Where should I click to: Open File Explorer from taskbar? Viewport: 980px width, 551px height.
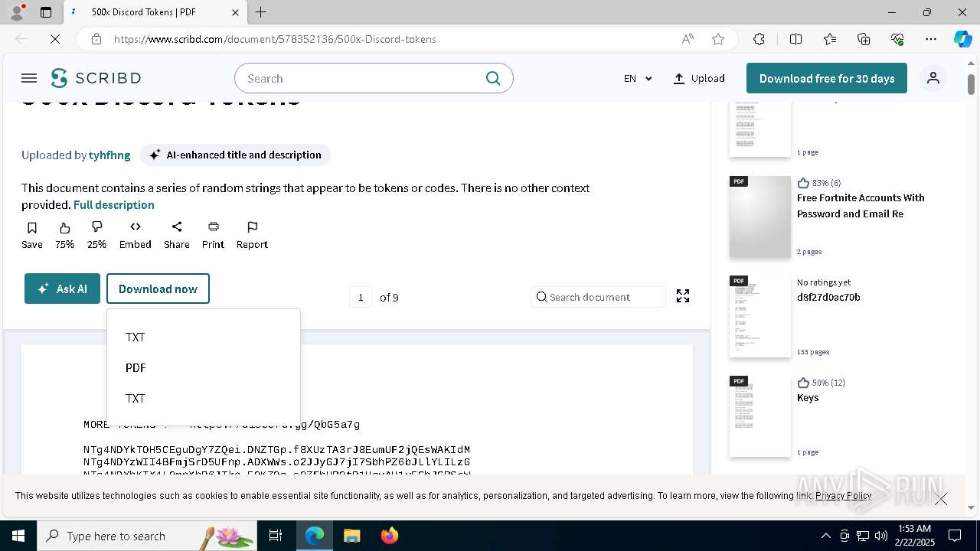click(x=351, y=536)
